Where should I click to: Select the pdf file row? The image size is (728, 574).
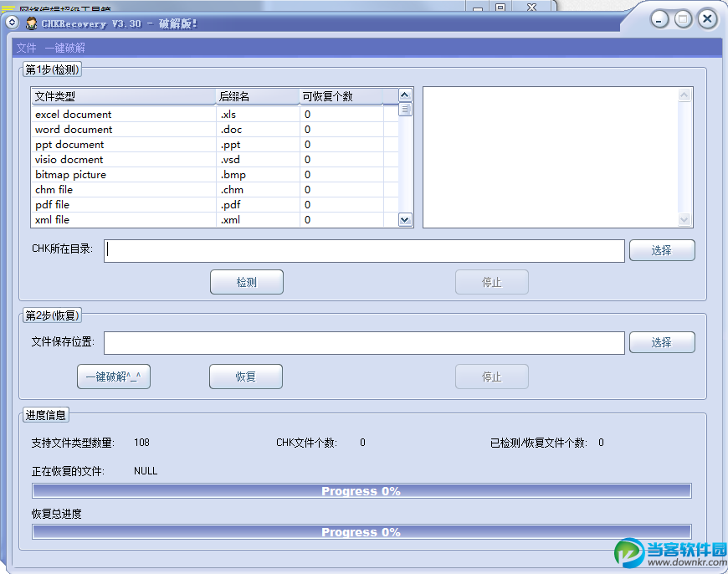pyautogui.click(x=214, y=204)
